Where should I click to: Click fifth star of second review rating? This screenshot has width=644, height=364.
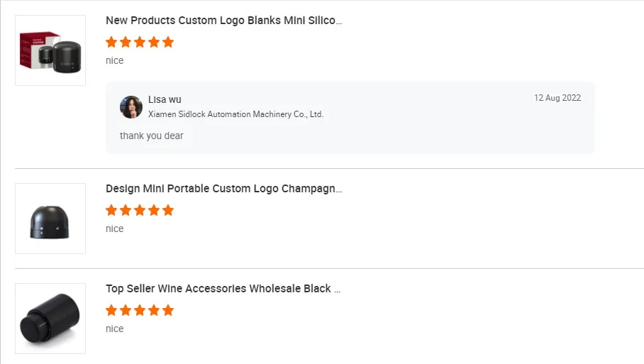tap(168, 210)
